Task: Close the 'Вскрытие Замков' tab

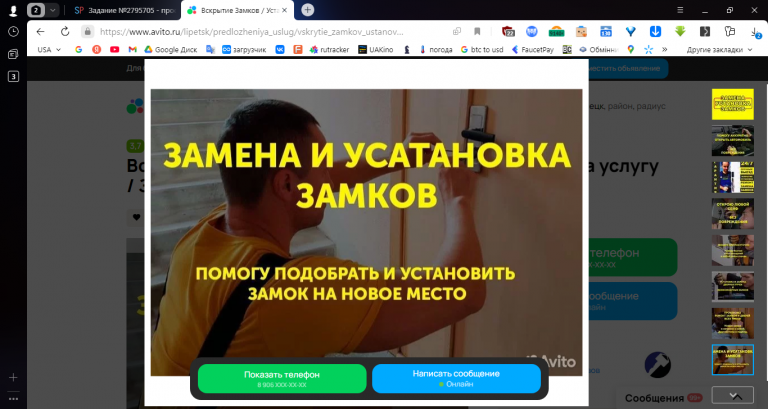Action: [x=285, y=10]
